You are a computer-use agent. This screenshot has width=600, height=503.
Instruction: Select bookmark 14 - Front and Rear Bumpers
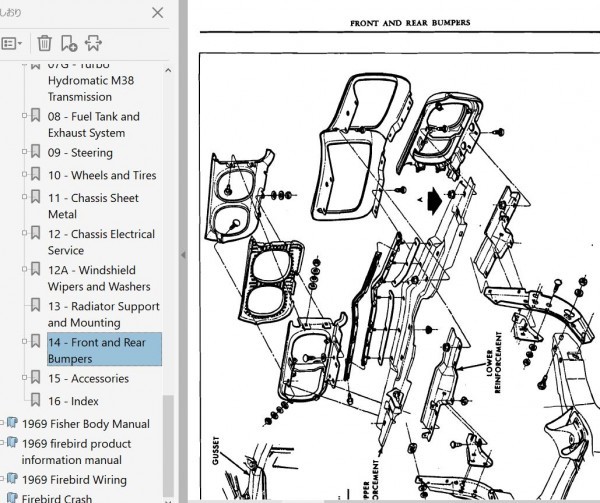(104, 349)
